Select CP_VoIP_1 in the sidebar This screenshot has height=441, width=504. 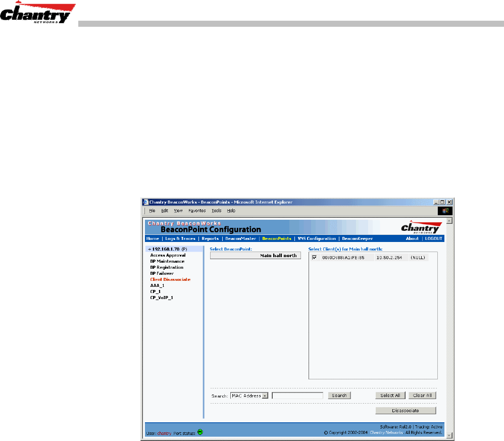162,298
